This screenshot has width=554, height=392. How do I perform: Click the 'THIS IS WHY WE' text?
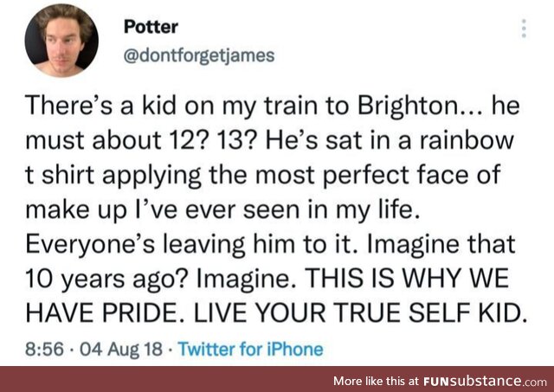tap(407, 279)
